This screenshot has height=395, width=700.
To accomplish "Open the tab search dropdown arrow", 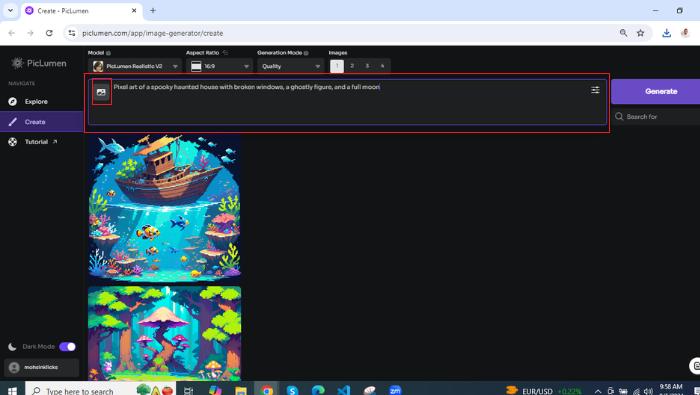I will pyautogui.click(x=10, y=10).
